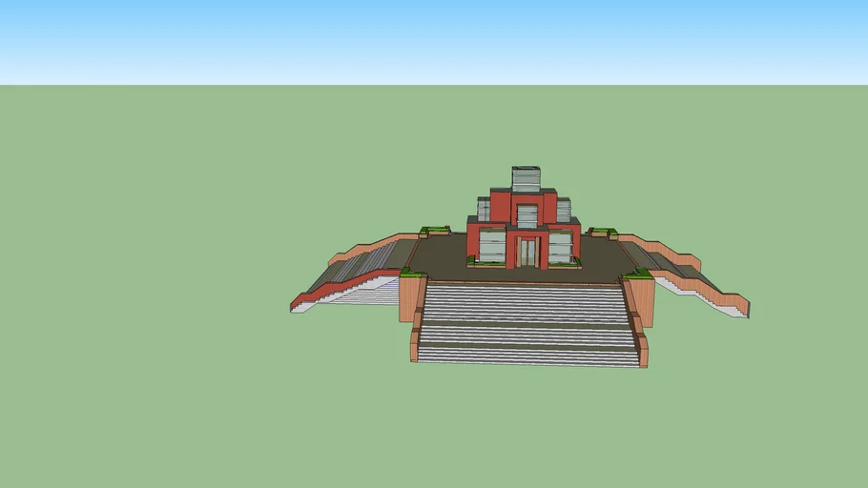Click the green planter at back-right plaza corner
This screenshot has height=488, width=868.
[x=601, y=231]
